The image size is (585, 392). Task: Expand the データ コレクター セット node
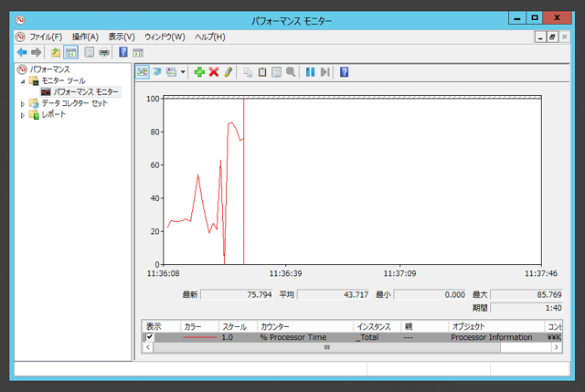[22, 104]
